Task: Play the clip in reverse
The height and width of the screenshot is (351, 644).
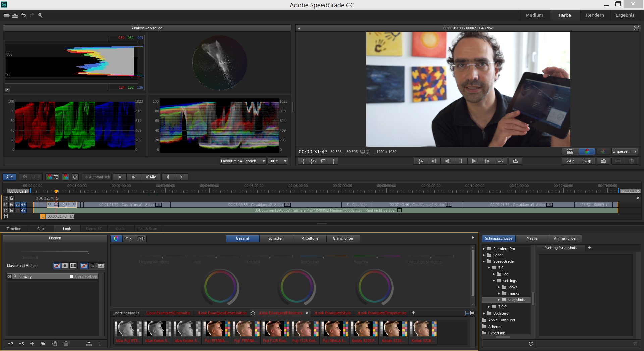Action: click(447, 161)
